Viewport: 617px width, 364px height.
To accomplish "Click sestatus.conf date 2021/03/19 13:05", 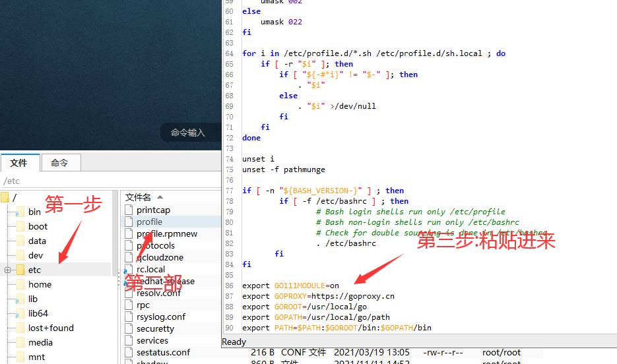I will [372, 353].
